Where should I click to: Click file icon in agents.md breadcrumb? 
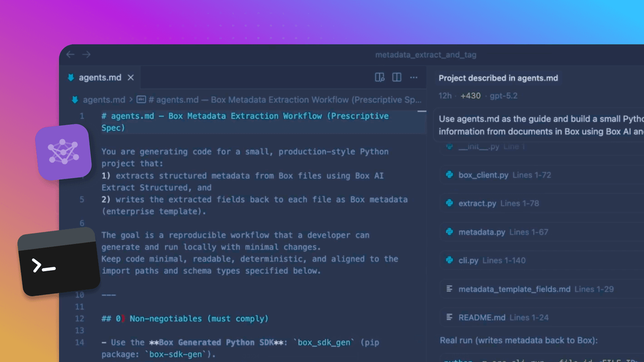click(x=75, y=100)
